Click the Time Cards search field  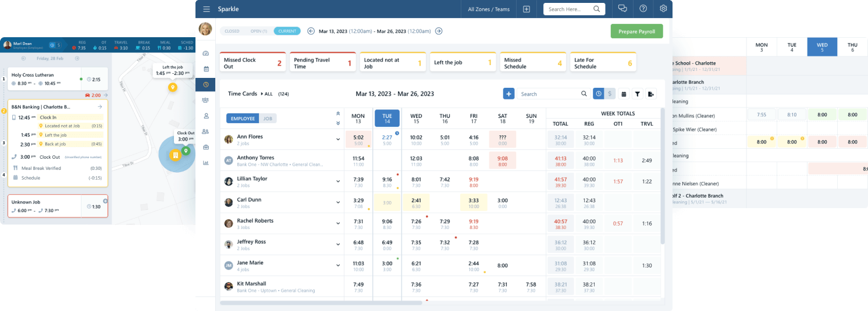(x=550, y=94)
